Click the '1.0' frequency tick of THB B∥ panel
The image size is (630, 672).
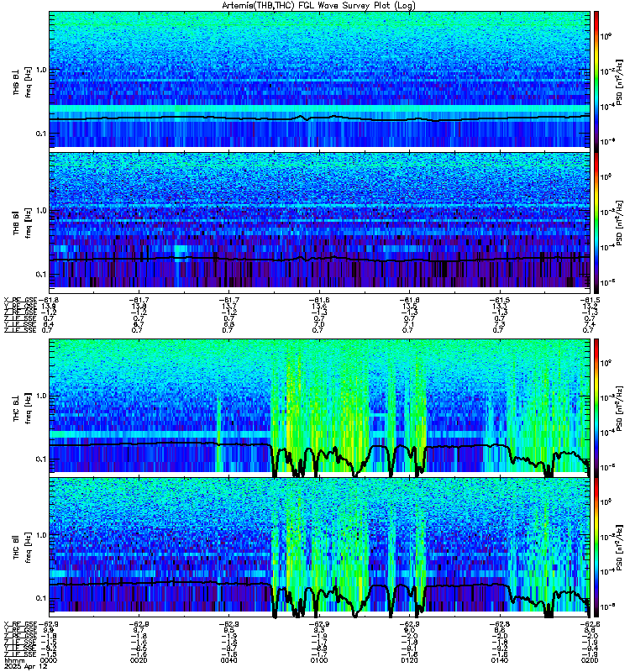click(x=41, y=211)
